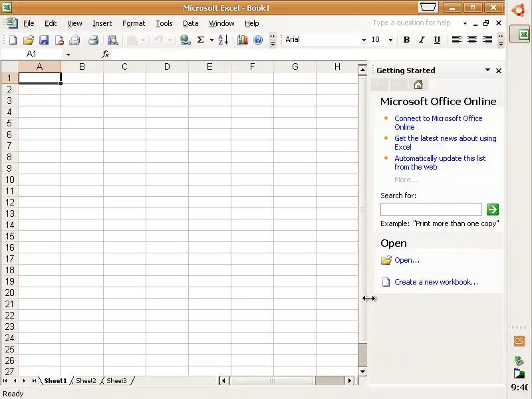The height and width of the screenshot is (399, 532).
Task: Create a new blank workbook from toolbar
Action: click(13, 40)
